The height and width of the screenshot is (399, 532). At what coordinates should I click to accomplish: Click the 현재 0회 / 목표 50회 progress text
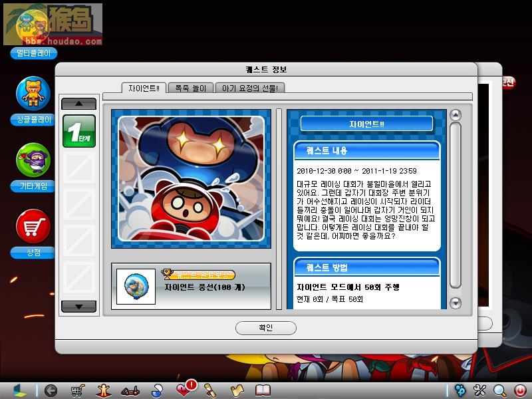click(x=330, y=299)
